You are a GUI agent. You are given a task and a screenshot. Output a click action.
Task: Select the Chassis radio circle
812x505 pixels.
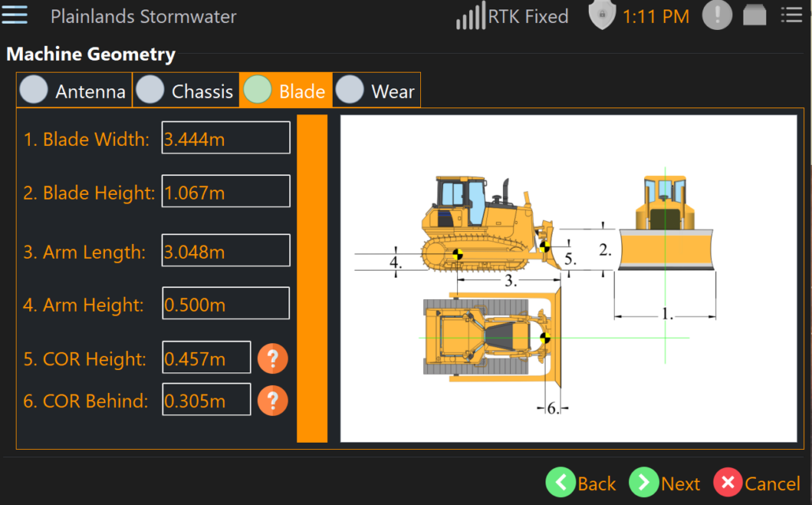click(150, 90)
